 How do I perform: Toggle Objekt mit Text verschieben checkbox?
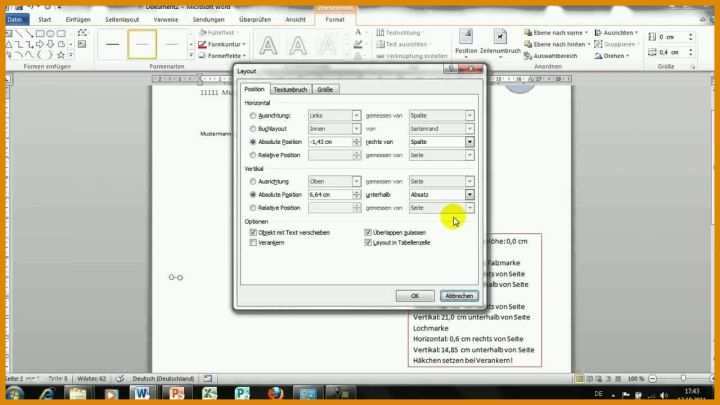[x=253, y=233]
